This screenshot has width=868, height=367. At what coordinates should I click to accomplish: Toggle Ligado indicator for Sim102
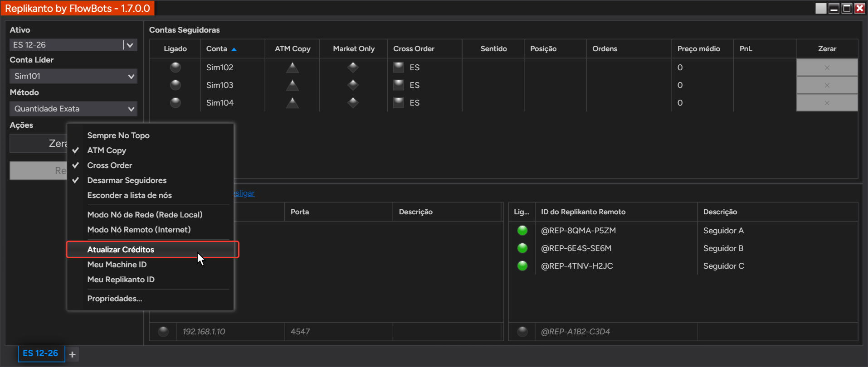[176, 68]
